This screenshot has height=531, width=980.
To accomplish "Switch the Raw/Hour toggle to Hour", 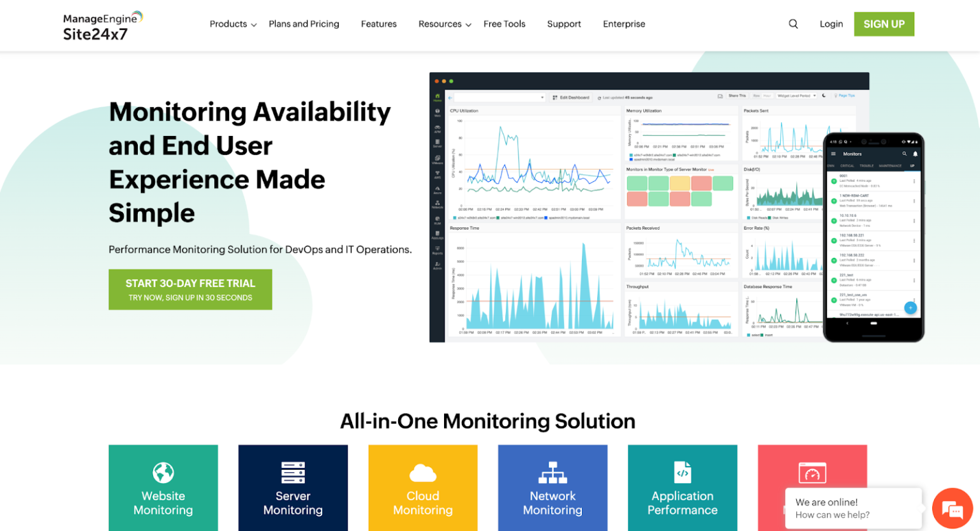I will tap(768, 96).
